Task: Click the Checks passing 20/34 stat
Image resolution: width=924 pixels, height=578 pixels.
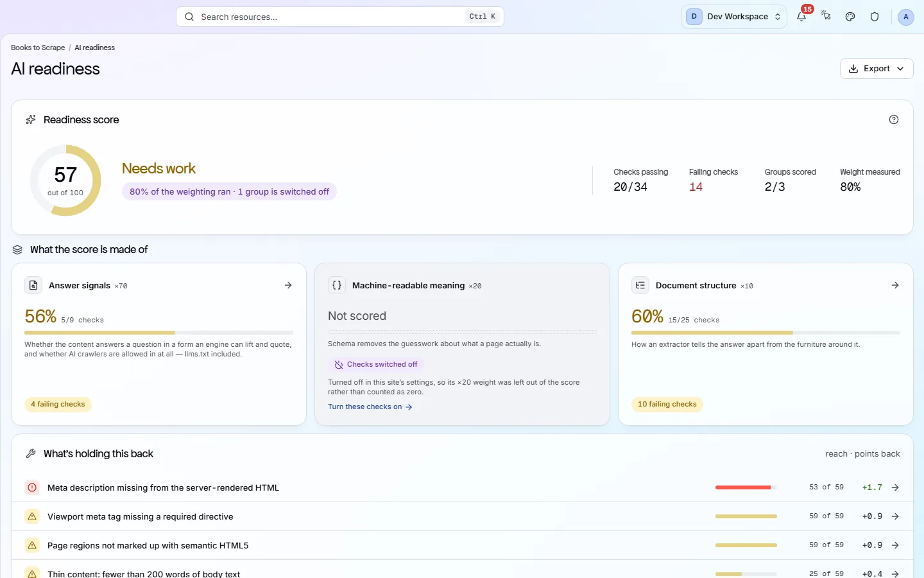Action: (640, 180)
